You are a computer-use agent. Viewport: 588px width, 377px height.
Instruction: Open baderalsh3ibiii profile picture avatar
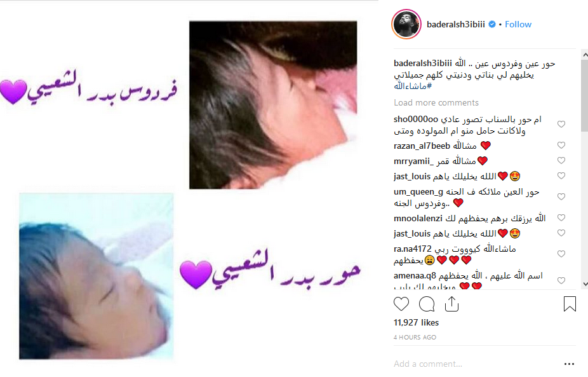[406, 24]
